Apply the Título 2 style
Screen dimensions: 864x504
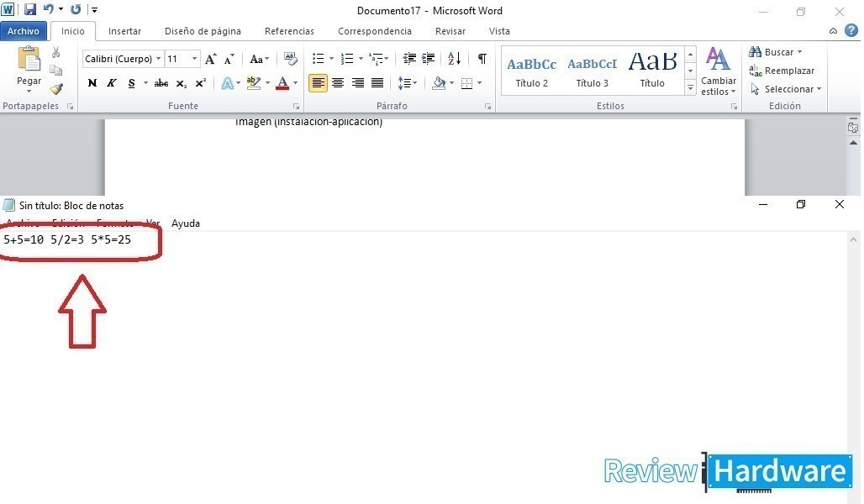point(532,71)
